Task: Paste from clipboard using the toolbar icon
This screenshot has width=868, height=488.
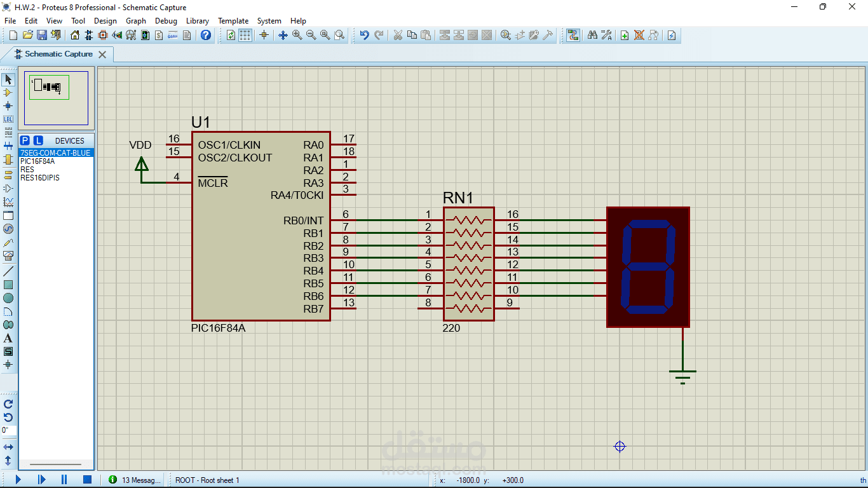Action: 426,35
